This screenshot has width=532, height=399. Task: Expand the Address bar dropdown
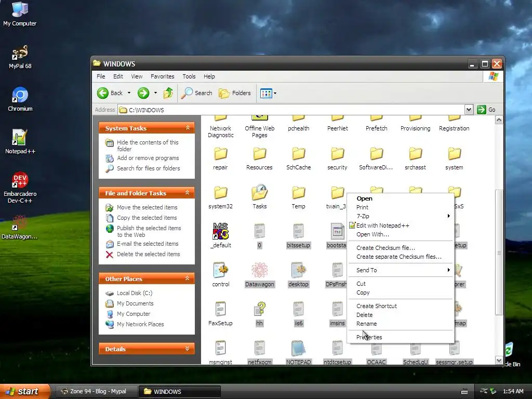point(469,110)
